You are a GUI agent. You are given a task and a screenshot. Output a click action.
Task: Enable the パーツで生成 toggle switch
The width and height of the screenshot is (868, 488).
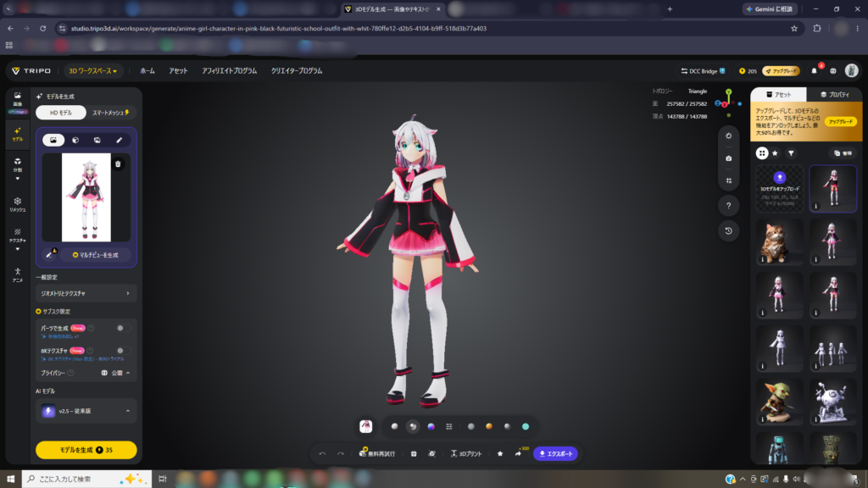coord(123,328)
